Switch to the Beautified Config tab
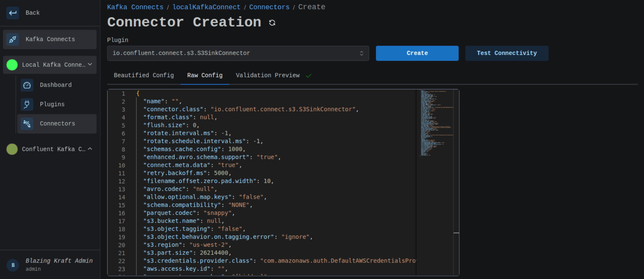Image resolution: width=644 pixels, height=279 pixels. (x=144, y=76)
